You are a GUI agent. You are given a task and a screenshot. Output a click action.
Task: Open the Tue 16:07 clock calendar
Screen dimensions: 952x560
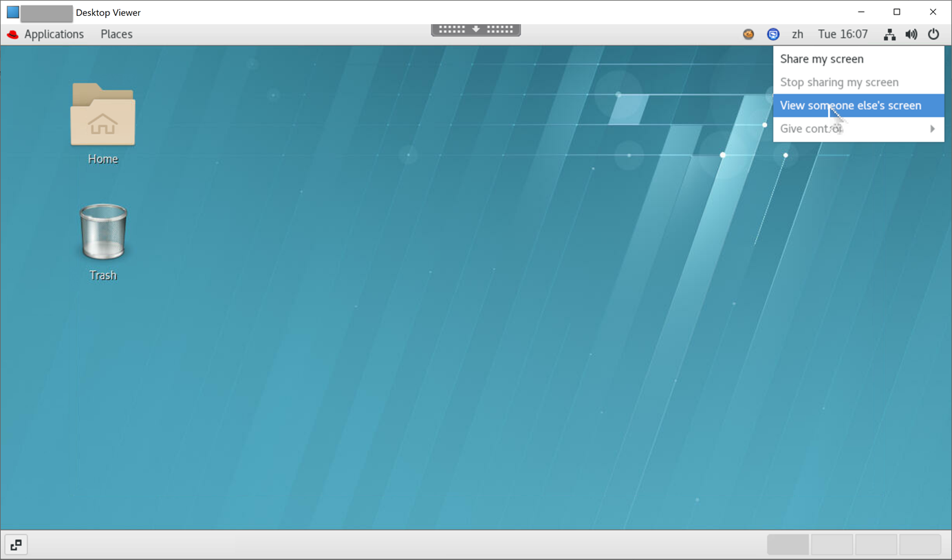[x=843, y=34]
